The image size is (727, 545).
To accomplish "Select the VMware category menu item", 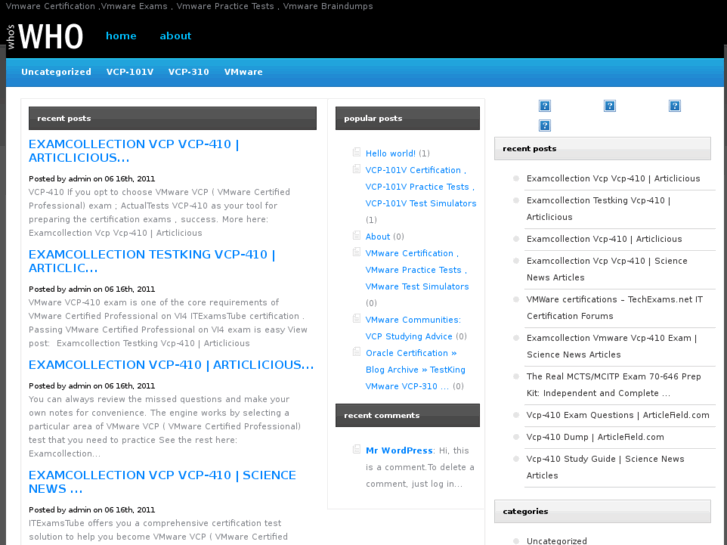I will pyautogui.click(x=243, y=72).
